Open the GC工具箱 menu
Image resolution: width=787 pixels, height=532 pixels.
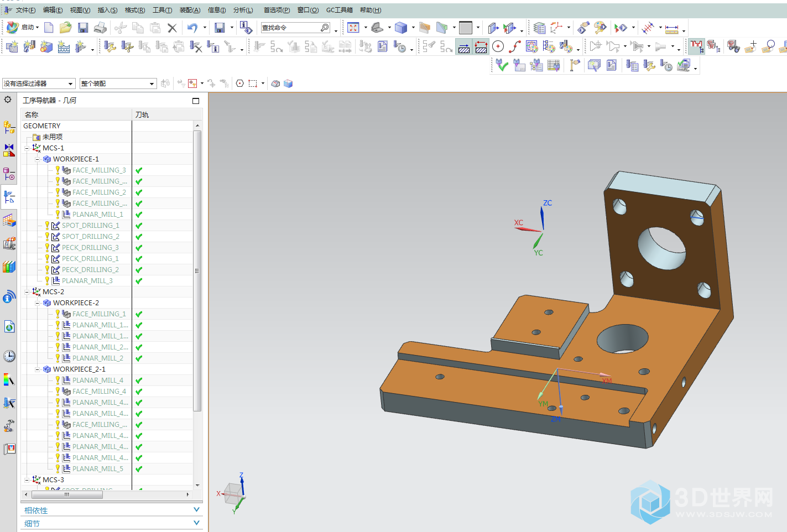pos(339,10)
